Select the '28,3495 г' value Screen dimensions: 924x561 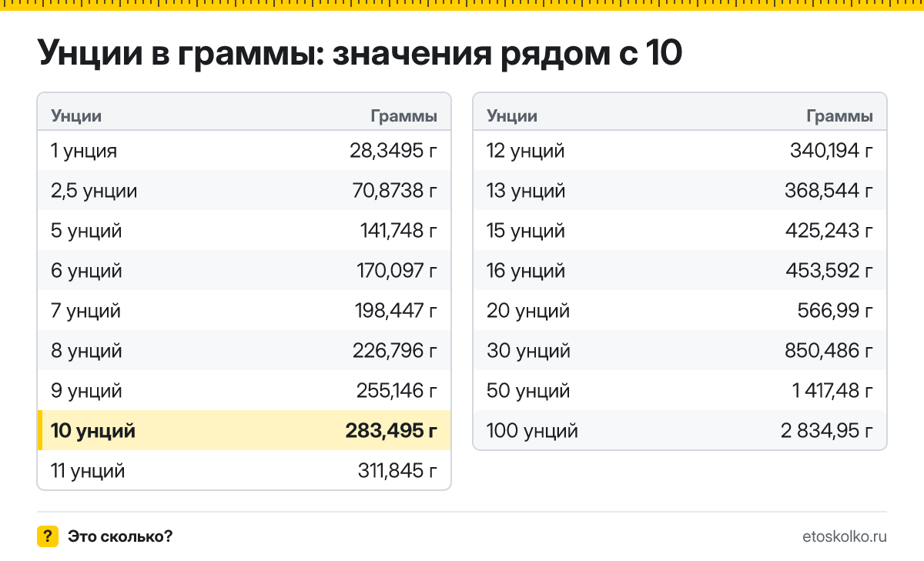(x=393, y=150)
